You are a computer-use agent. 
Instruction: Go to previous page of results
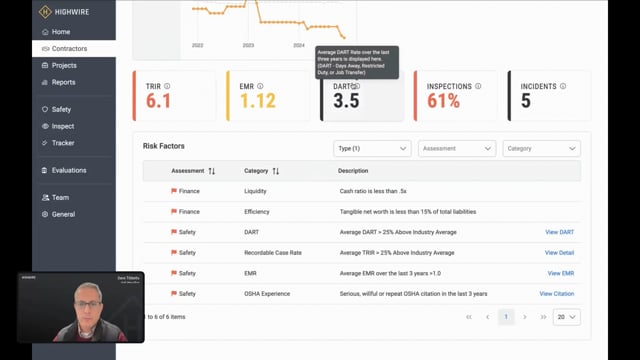click(487, 317)
